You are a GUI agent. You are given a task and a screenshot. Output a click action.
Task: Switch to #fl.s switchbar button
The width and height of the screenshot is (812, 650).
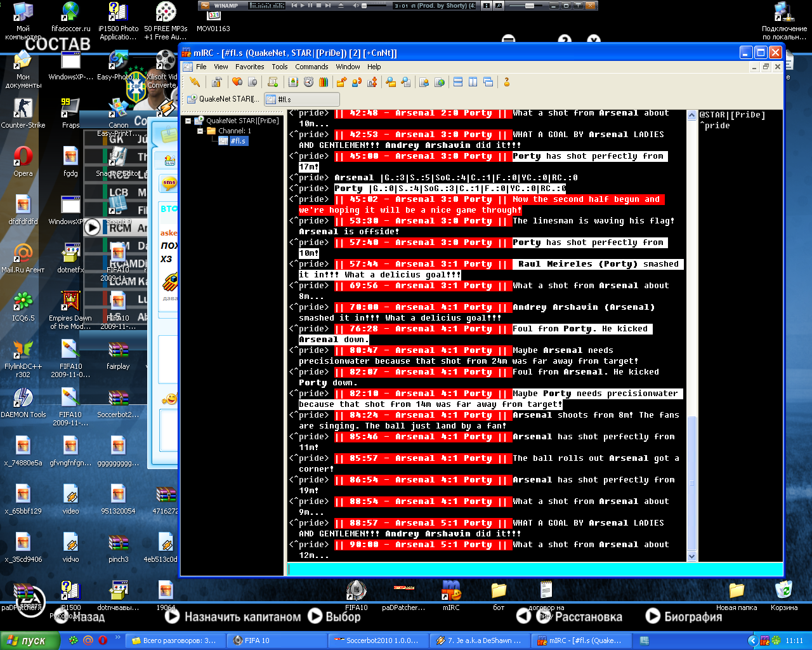(x=301, y=99)
